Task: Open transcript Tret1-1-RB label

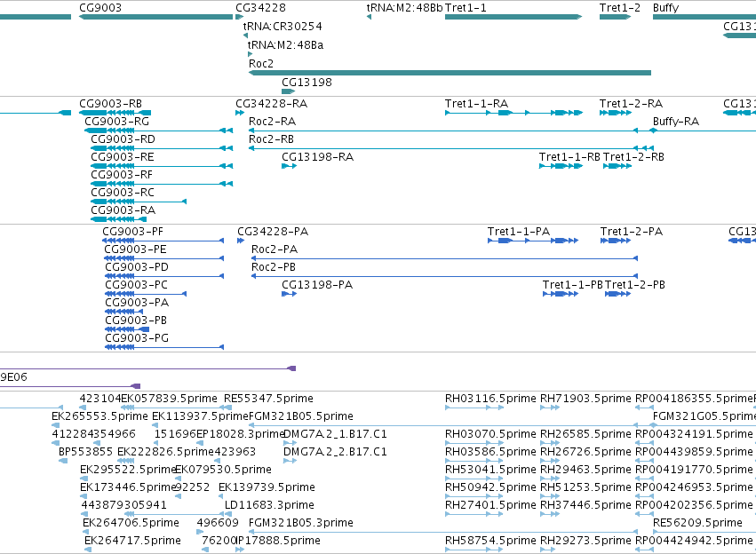Action: tap(570, 157)
